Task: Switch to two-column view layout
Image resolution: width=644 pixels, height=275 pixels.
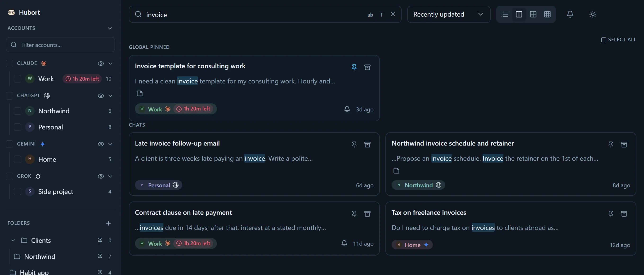Action: [x=519, y=14]
